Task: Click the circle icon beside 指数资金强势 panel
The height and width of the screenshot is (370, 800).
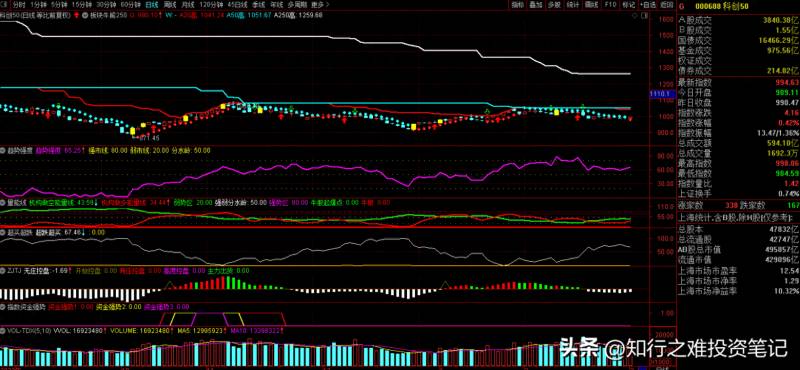Action: tap(3, 307)
